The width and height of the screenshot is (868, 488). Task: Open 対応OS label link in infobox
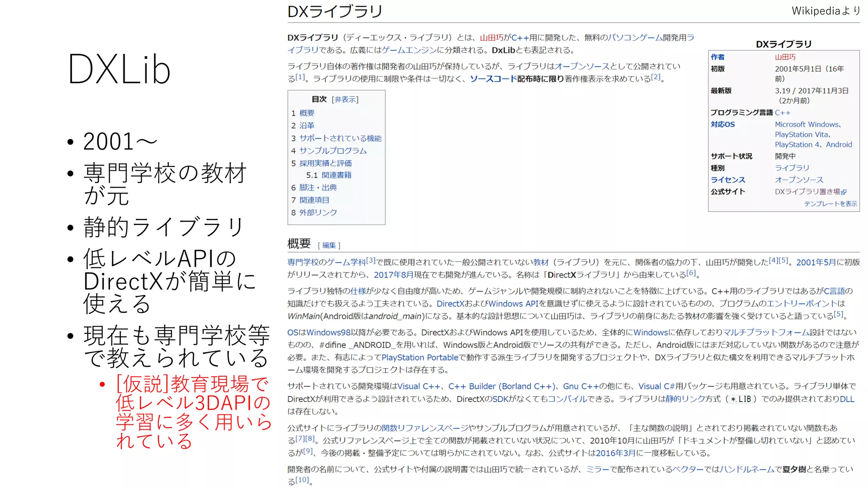(x=723, y=125)
